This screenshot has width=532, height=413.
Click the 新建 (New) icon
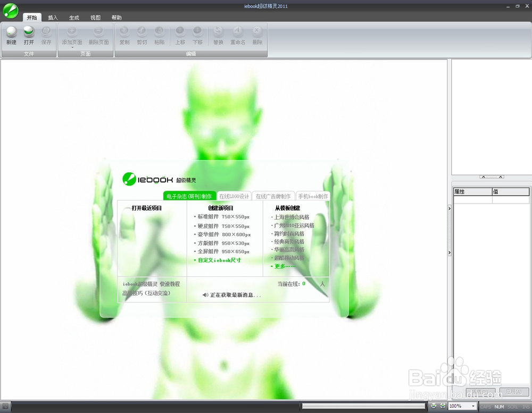pyautogui.click(x=12, y=31)
